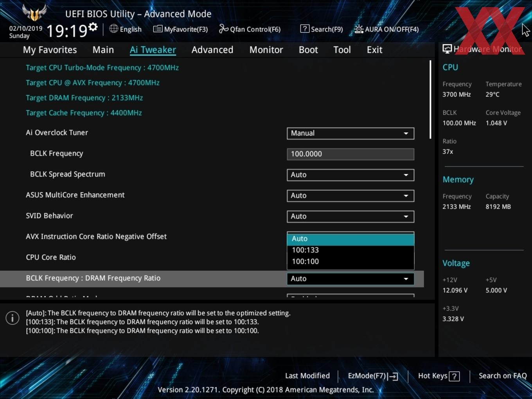Click Last Modified button
Viewport: 532px width, 399px height.
pos(307,376)
